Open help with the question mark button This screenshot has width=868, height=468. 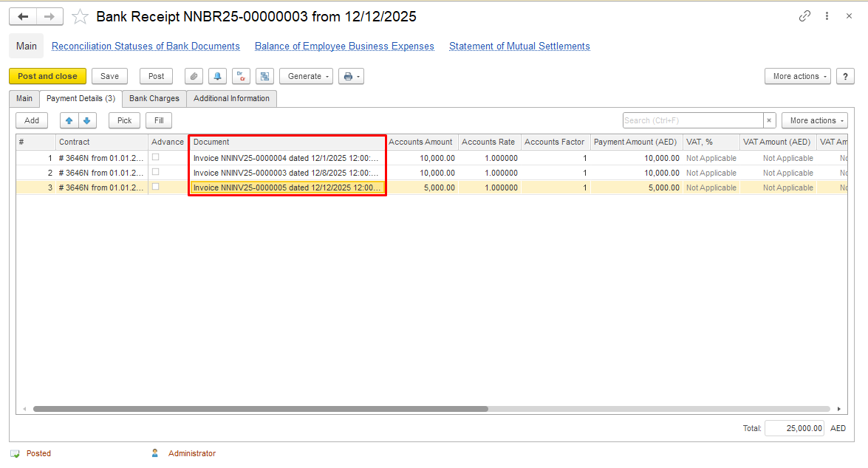pos(845,76)
